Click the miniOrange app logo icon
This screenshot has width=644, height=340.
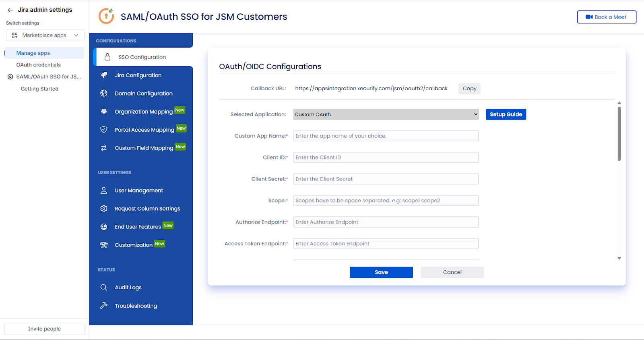106,17
